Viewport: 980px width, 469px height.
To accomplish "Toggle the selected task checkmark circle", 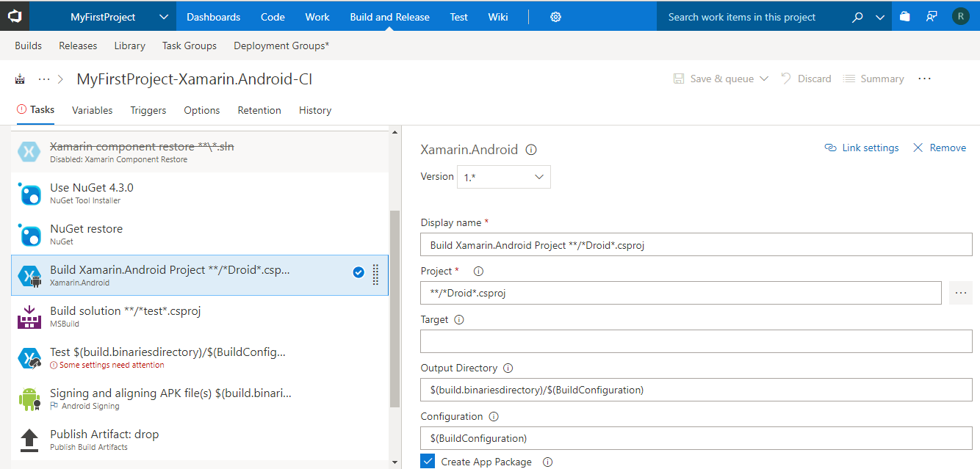I will [359, 272].
